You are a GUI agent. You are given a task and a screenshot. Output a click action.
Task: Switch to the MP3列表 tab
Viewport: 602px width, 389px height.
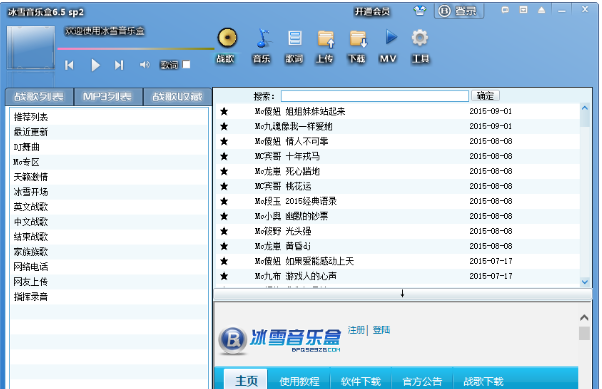108,96
